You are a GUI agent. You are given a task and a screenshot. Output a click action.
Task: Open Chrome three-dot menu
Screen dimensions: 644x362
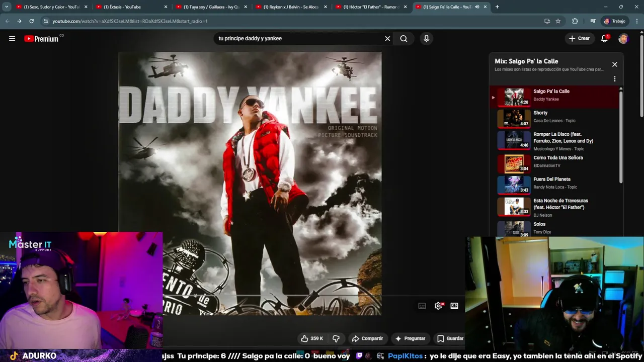[x=636, y=21]
